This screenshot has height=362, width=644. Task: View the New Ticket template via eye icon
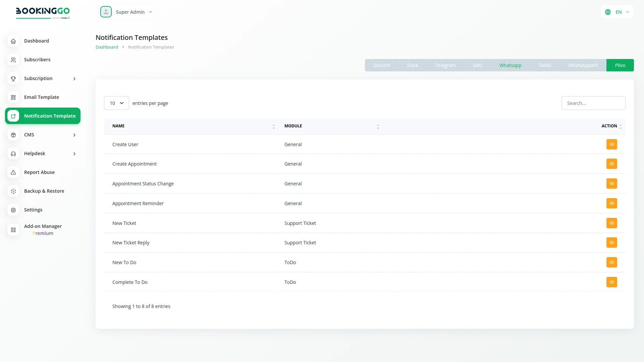pos(611,223)
